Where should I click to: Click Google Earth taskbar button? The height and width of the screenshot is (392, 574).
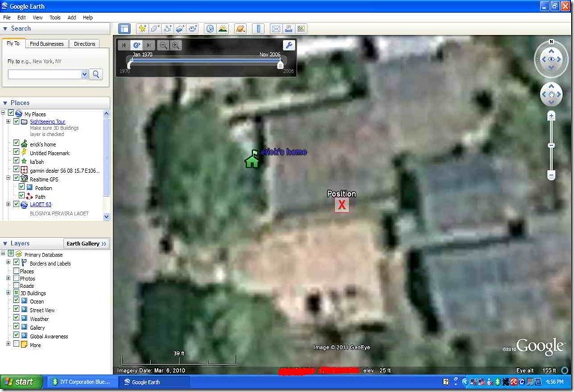coord(154,382)
